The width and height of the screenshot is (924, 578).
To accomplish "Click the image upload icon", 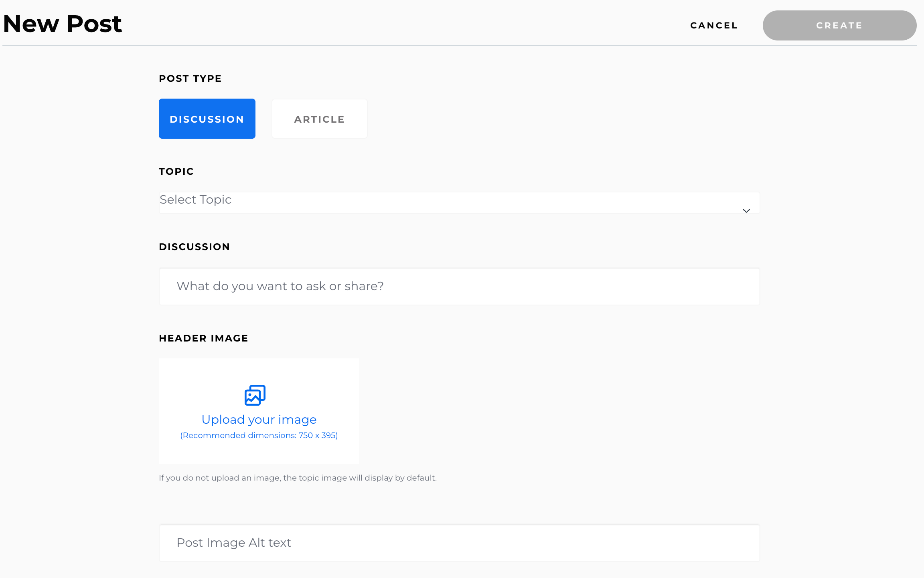I will pyautogui.click(x=255, y=395).
